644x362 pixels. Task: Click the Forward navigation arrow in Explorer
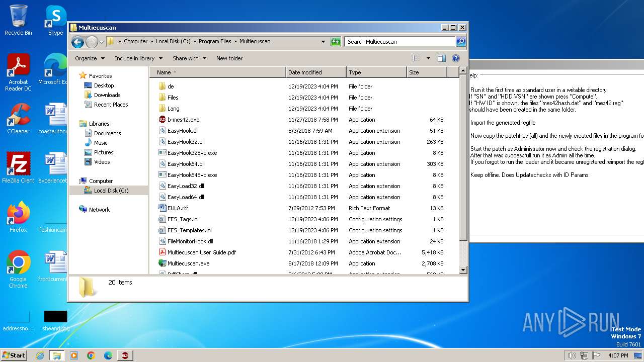tap(92, 42)
